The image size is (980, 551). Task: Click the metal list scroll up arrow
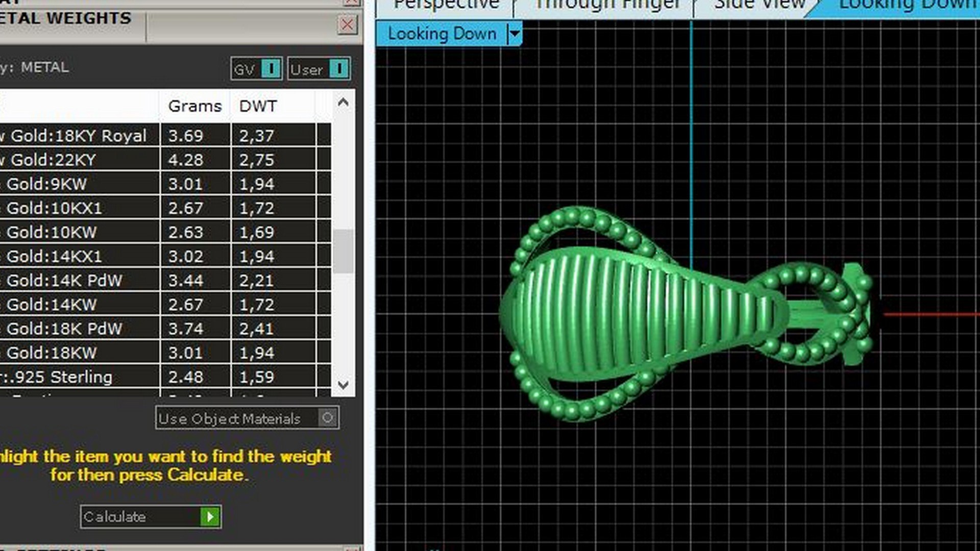pos(344,103)
